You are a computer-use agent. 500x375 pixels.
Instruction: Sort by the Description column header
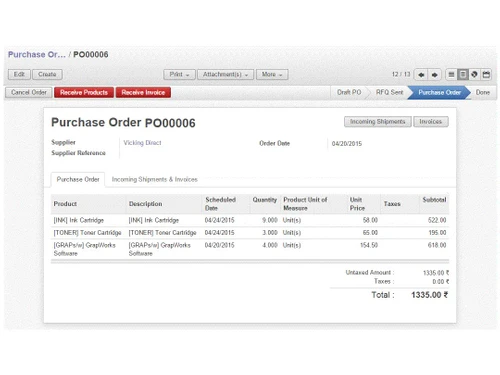click(164, 204)
